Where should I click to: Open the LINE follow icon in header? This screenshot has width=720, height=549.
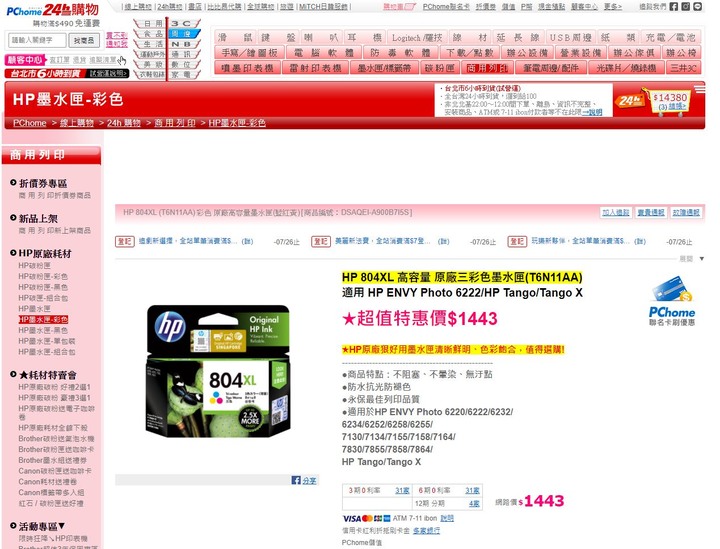click(698, 6)
